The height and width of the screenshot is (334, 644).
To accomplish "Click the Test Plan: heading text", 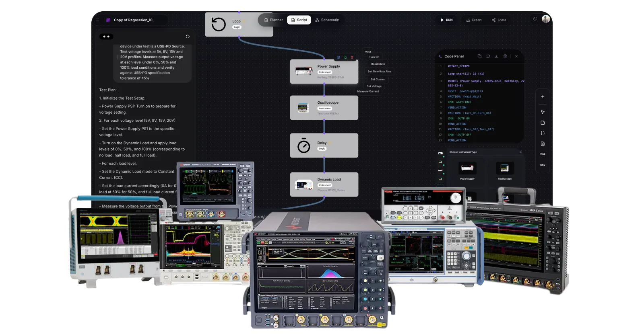I will click(108, 90).
